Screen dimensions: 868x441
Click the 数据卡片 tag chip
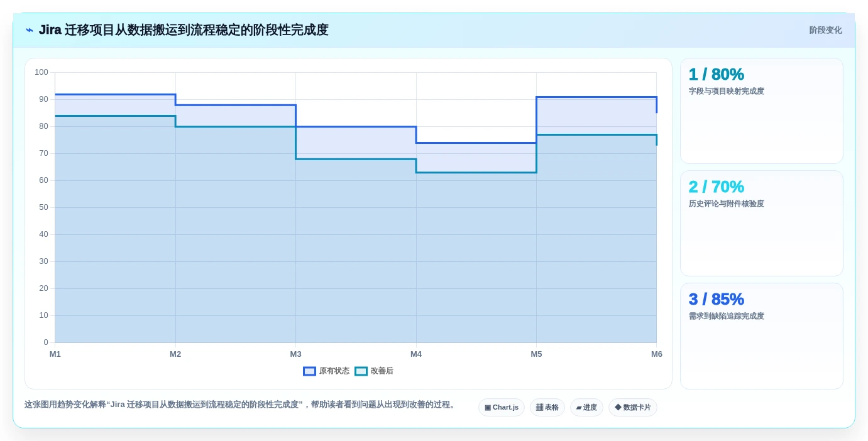pyautogui.click(x=633, y=408)
